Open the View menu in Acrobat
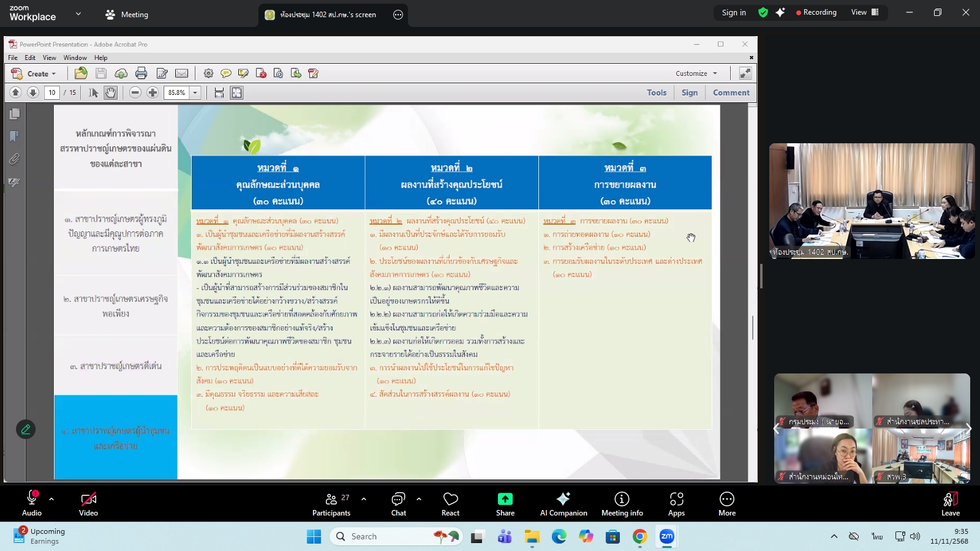 pos(49,57)
